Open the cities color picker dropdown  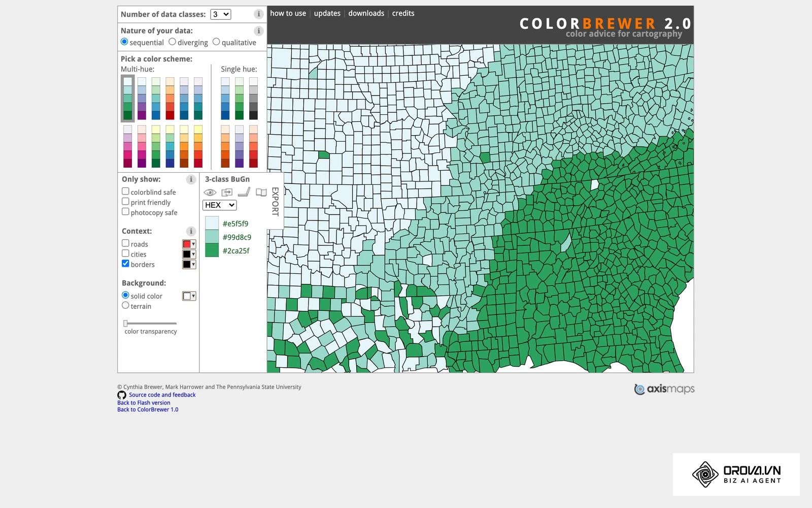[x=189, y=255]
